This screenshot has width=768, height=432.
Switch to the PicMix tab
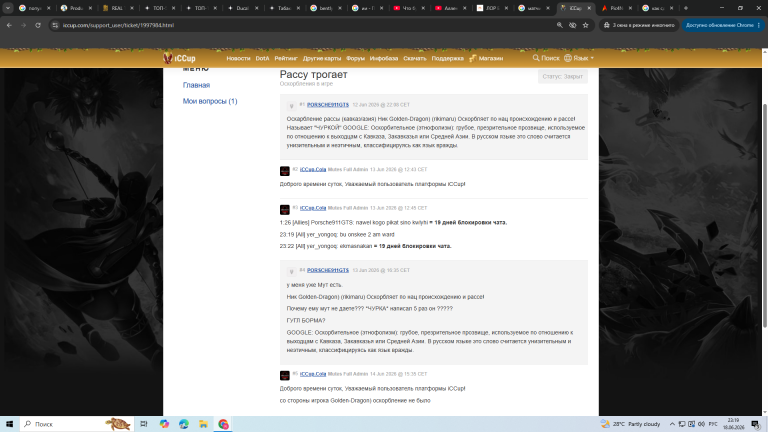point(618,8)
